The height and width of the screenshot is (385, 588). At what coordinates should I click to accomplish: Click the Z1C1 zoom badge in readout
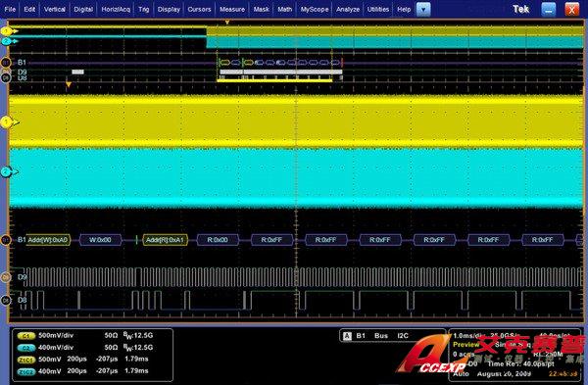(25, 360)
